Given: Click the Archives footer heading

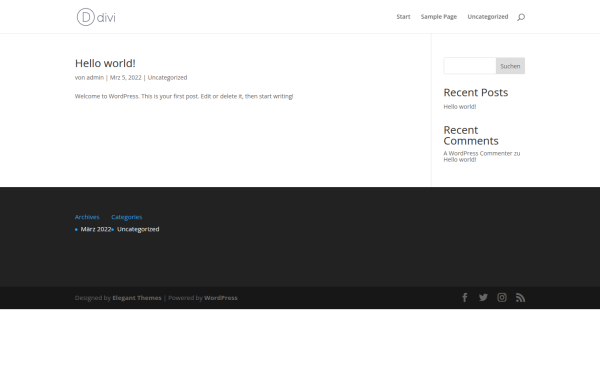Looking at the screenshot, I should [87, 217].
